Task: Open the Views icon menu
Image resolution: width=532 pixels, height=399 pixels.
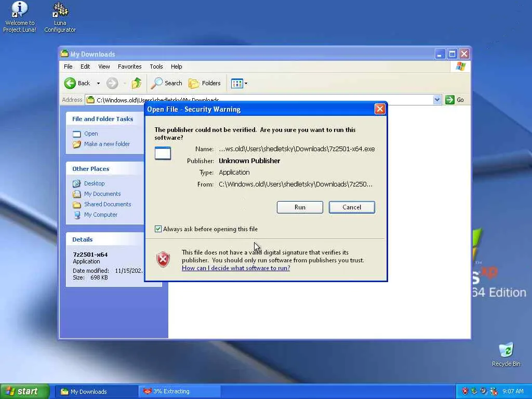Action: point(239,83)
